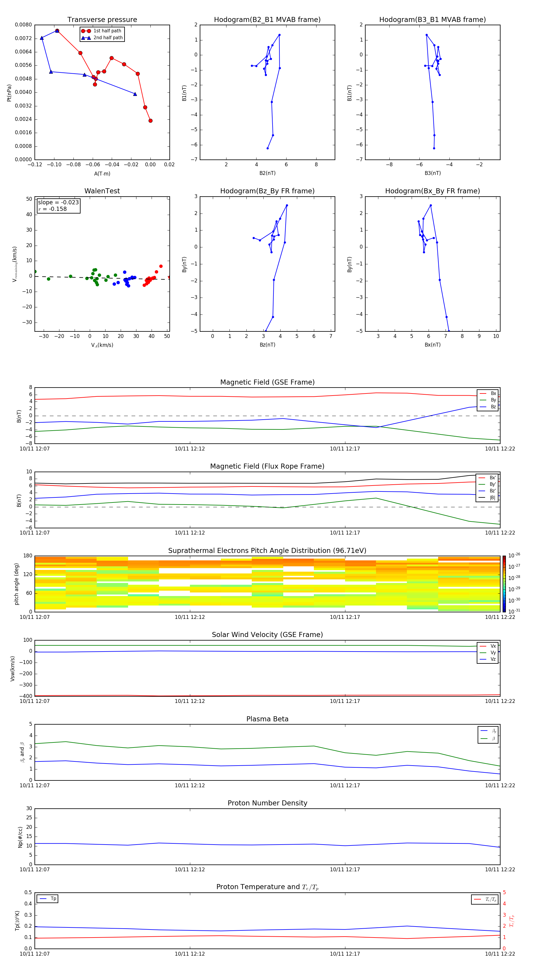Select the 'B3(nT)' x-axis label
535x980 pixels.
[432, 173]
